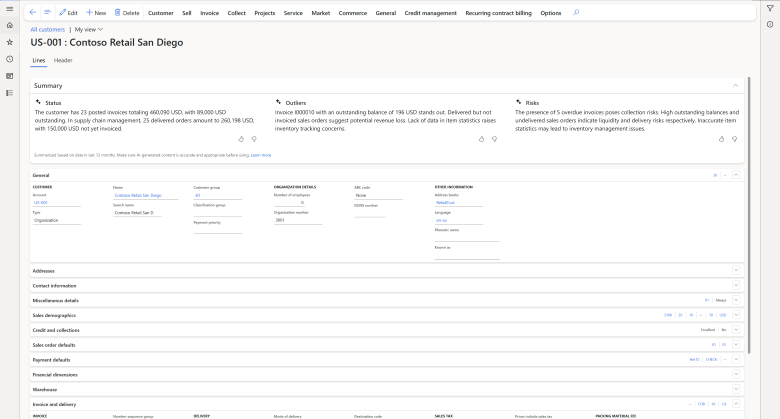The height and width of the screenshot is (419, 780).
Task: Open the Service menu tab
Action: pos(293,13)
